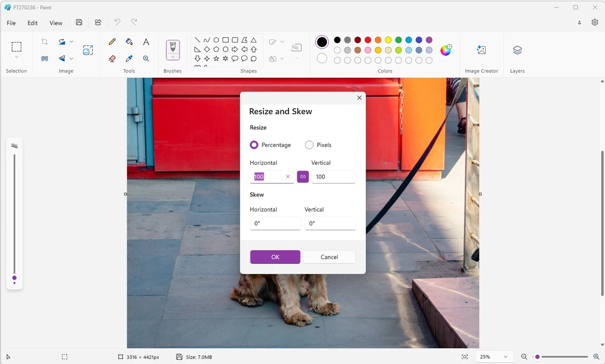Select the Crop tool
The height and width of the screenshot is (364, 605).
pyautogui.click(x=45, y=41)
